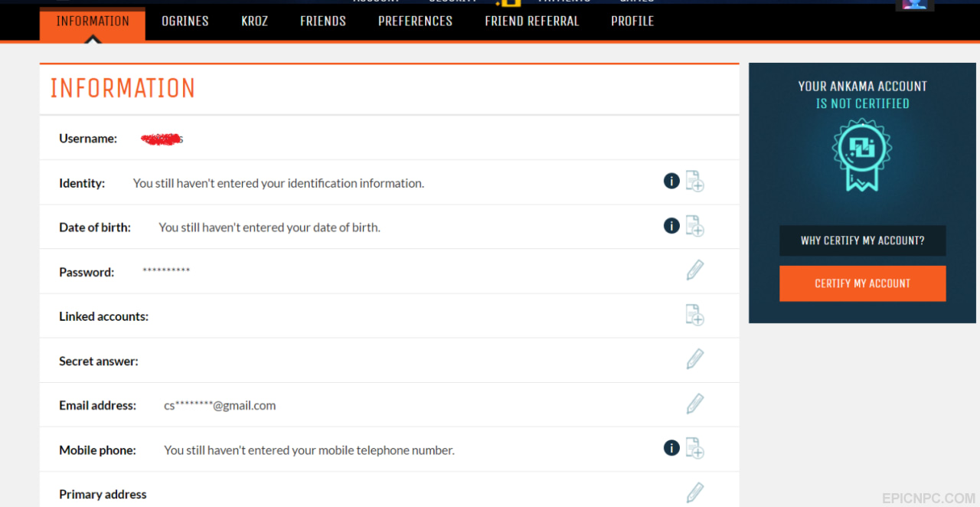This screenshot has height=507, width=980.
Task: Go to the Friends tab
Action: point(323,21)
